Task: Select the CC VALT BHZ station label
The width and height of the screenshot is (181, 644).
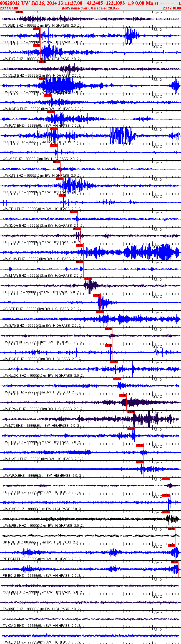Action: click(x=13, y=76)
